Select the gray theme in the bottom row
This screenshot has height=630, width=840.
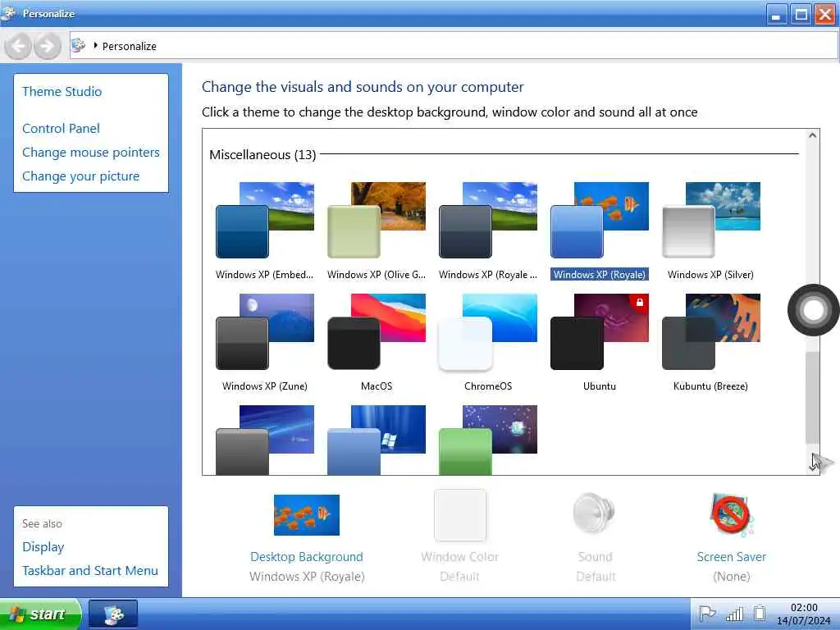click(x=265, y=440)
